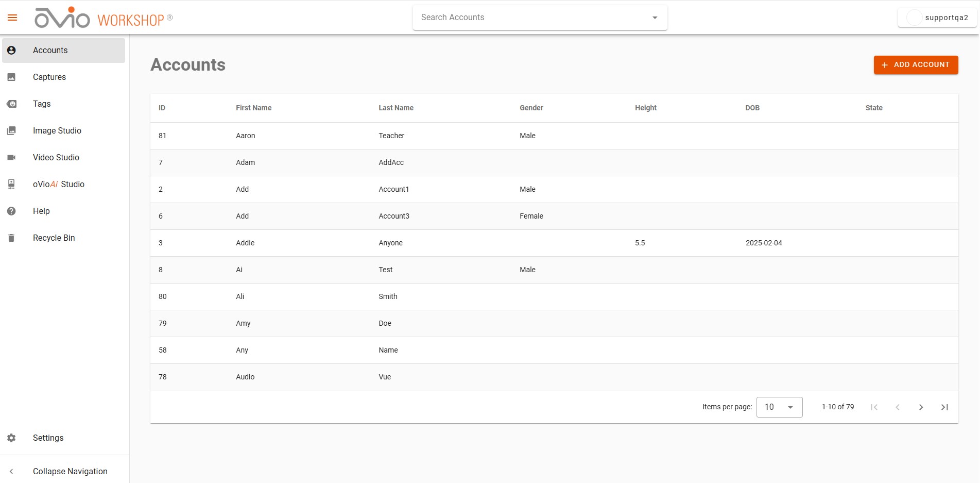Sort table by First Name column
Image resolution: width=980 pixels, height=483 pixels.
click(253, 108)
